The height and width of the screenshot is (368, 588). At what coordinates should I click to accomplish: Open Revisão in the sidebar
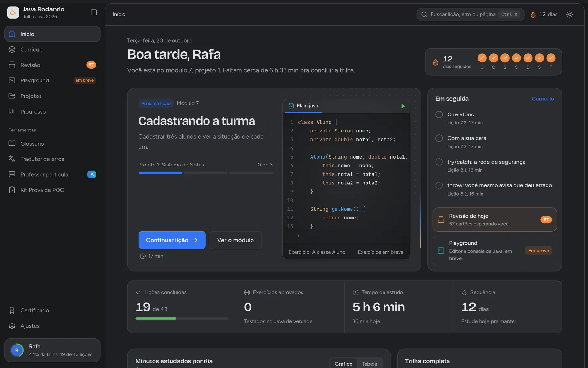point(52,65)
